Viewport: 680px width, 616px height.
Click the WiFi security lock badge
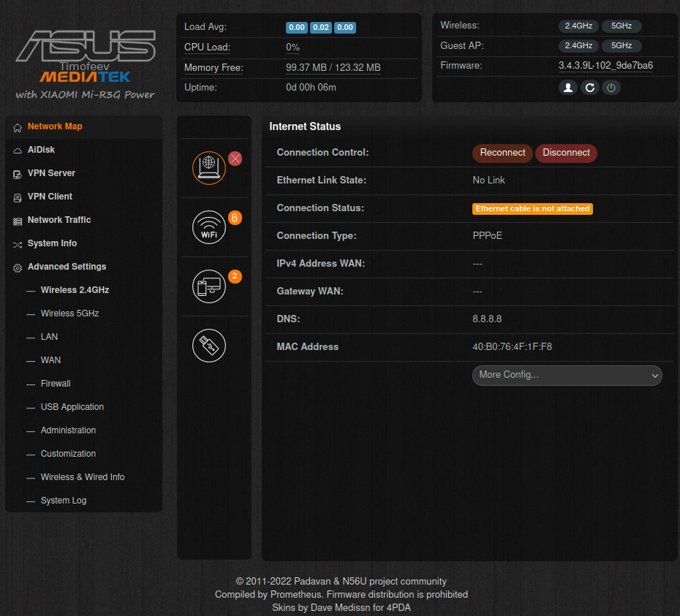235,218
